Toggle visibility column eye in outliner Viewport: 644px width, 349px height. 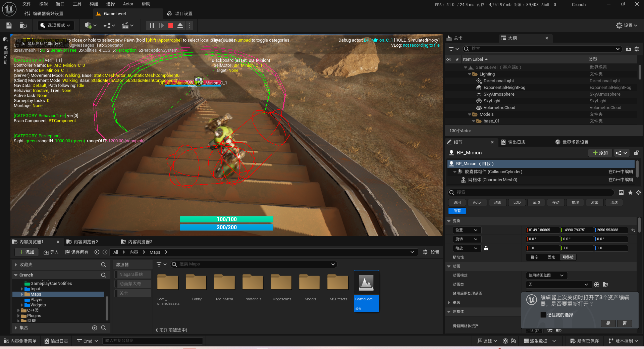tap(449, 59)
